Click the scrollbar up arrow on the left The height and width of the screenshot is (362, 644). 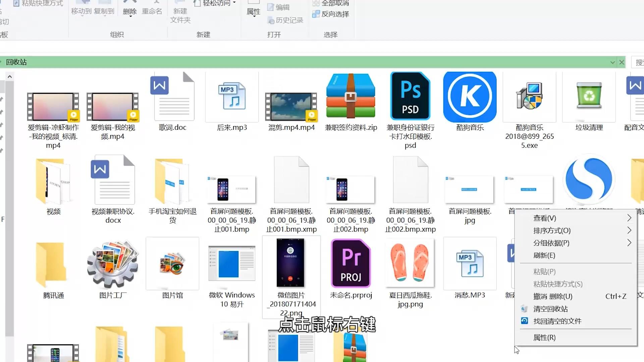pos(10,76)
